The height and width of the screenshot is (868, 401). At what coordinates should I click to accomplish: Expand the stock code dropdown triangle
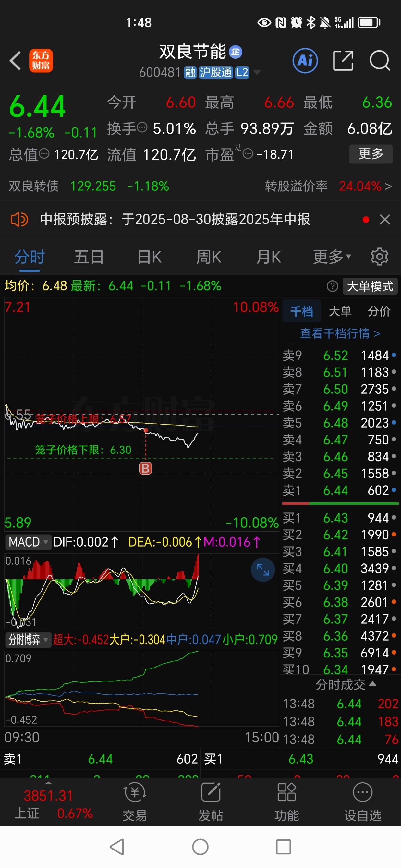[x=257, y=72]
